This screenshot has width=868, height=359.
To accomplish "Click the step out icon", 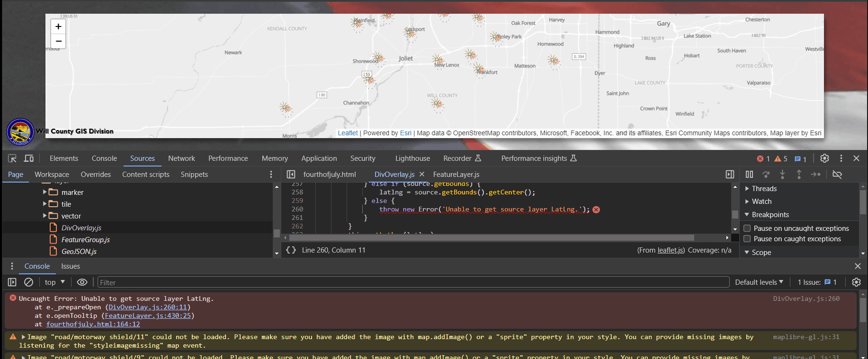I will click(x=799, y=175).
